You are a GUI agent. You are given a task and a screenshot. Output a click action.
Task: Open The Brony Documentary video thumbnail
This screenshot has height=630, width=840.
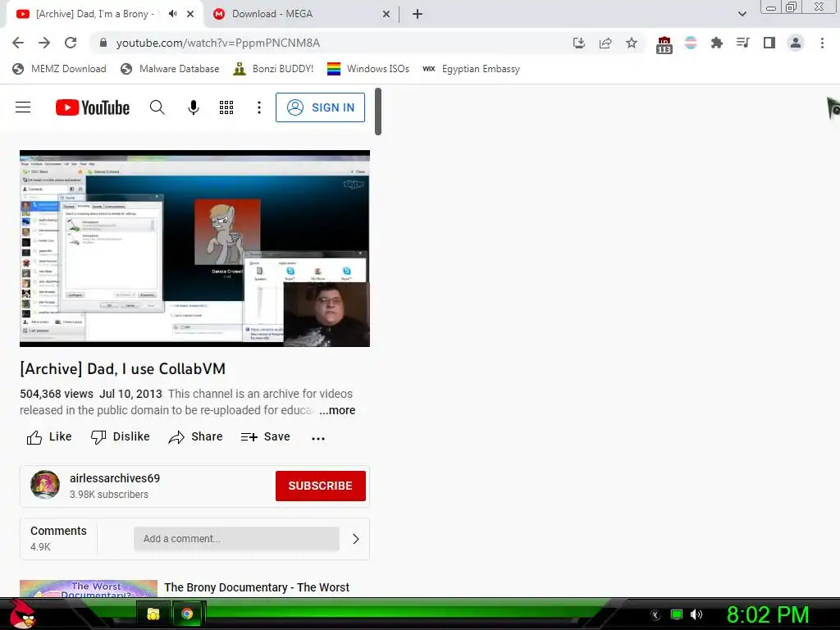(89, 589)
